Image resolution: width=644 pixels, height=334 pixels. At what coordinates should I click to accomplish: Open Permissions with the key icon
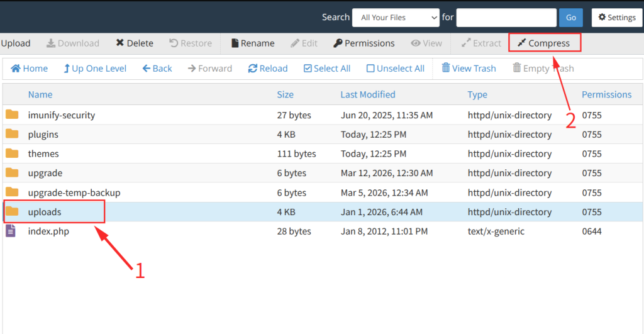point(364,43)
